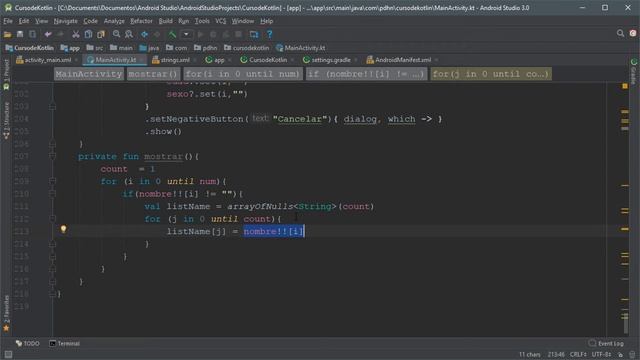Click the Replace toolbar icon
This screenshot has height=360, width=640.
click(x=129, y=34)
